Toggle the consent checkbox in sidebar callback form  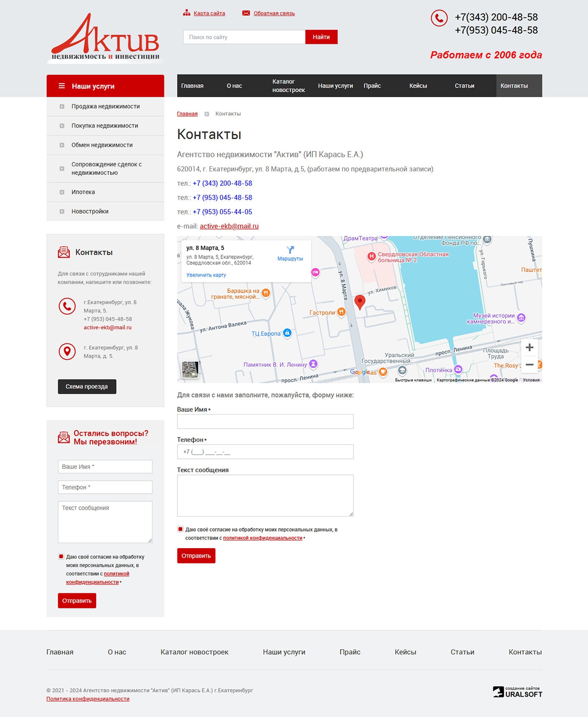point(61,557)
